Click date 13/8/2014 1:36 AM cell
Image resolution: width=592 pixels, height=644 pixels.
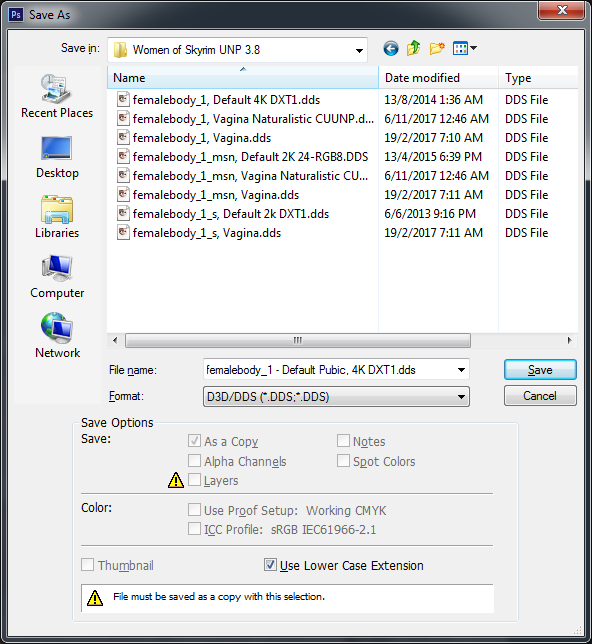[433, 100]
